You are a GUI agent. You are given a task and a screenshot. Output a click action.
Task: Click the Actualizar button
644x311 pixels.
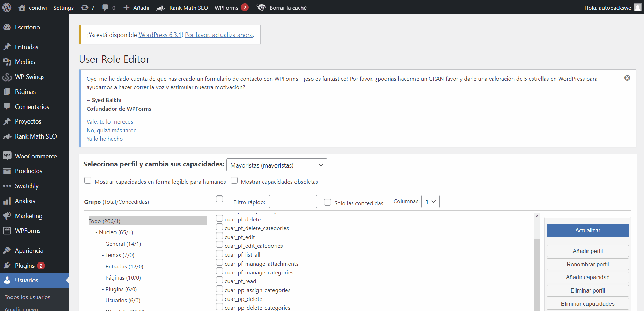(x=587, y=230)
